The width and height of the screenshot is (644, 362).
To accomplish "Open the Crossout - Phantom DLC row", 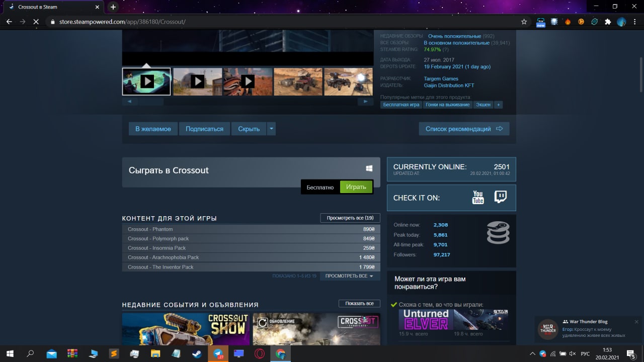I will 251,229.
